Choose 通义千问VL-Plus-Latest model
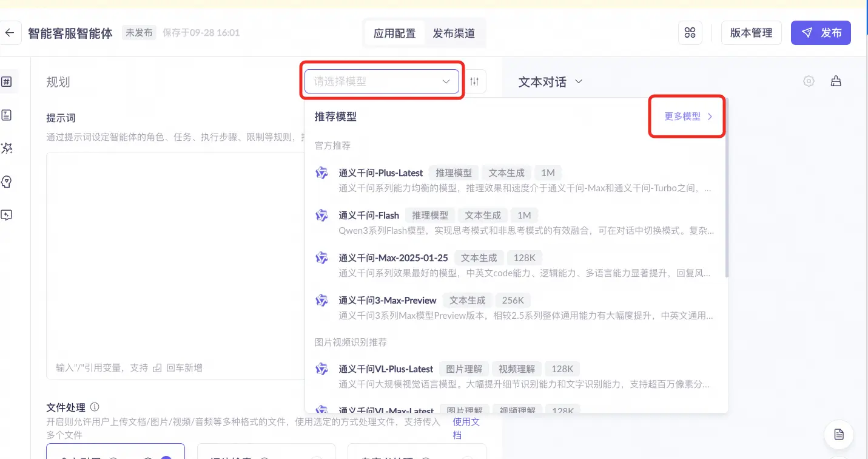 (514, 376)
